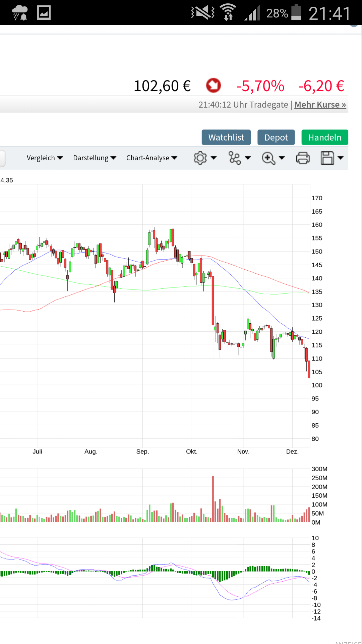Click the latest December candlestick
Screen dimensions: 362x644
pos(309,369)
